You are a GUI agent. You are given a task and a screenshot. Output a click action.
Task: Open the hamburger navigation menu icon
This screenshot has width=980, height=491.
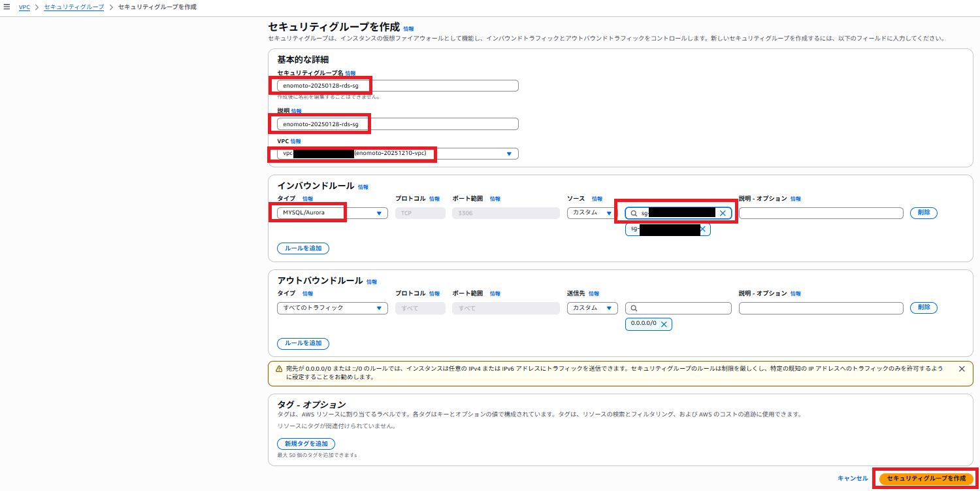[7, 7]
